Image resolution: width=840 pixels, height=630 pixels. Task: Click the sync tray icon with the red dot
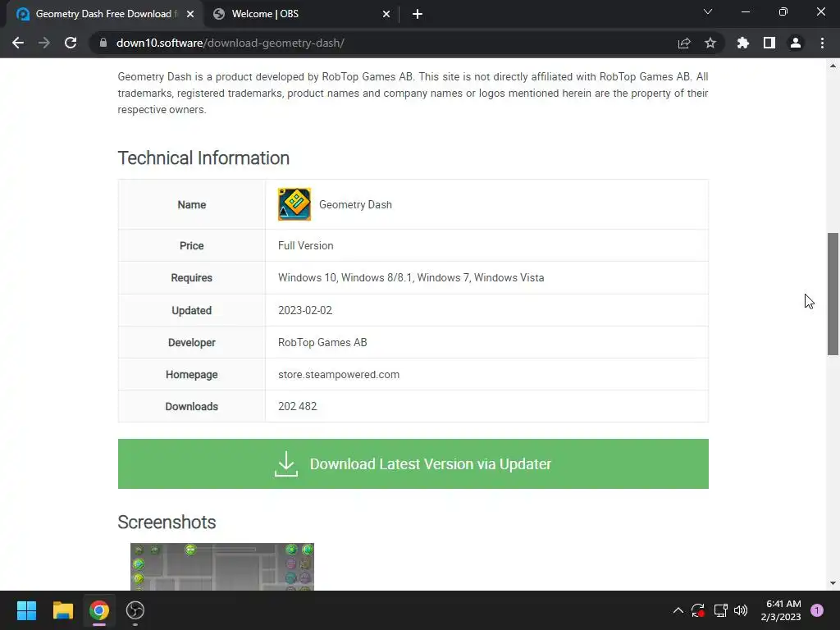point(698,610)
